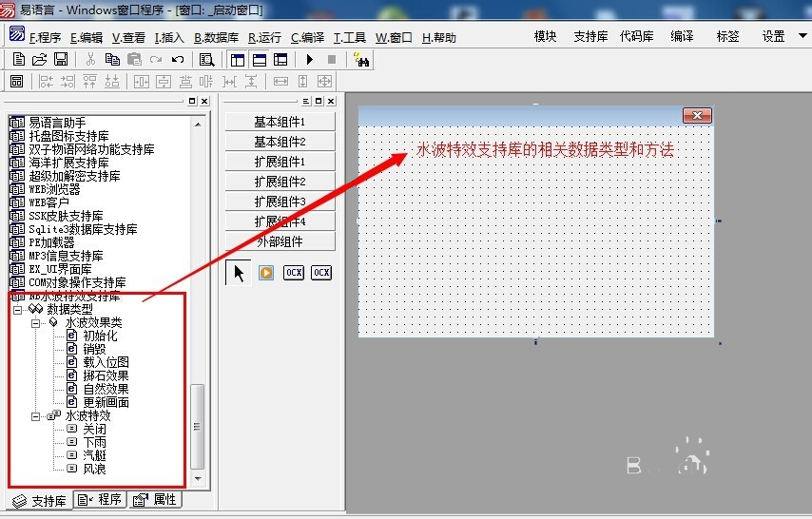Click the red label text on form
The width and height of the screenshot is (812, 519).
[545, 150]
